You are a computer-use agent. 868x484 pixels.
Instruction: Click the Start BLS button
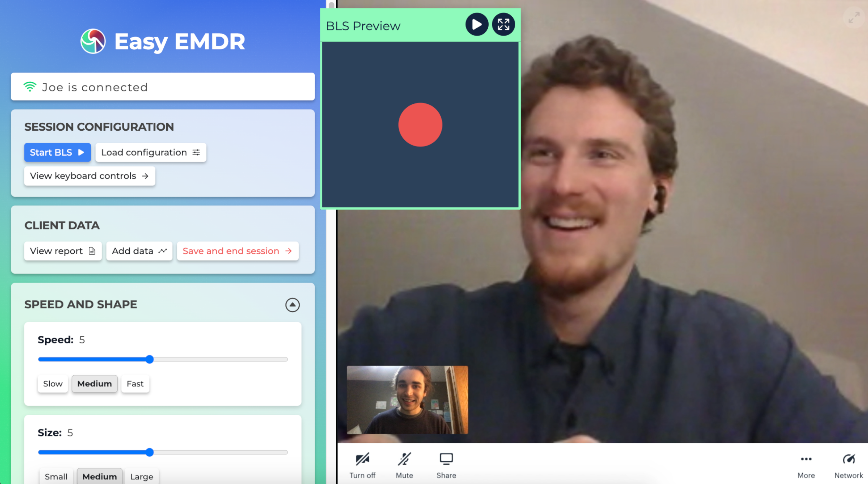click(x=56, y=152)
